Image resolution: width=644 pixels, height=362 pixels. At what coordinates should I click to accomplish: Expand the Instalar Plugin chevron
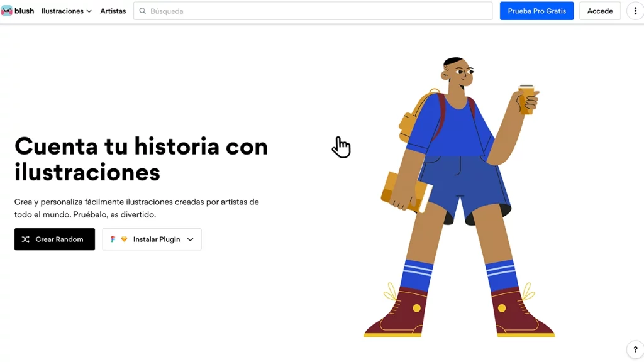(x=190, y=239)
